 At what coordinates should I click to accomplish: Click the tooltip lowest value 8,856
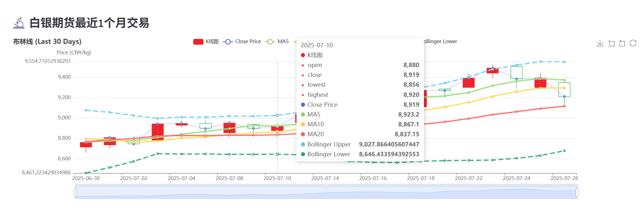[411, 85]
